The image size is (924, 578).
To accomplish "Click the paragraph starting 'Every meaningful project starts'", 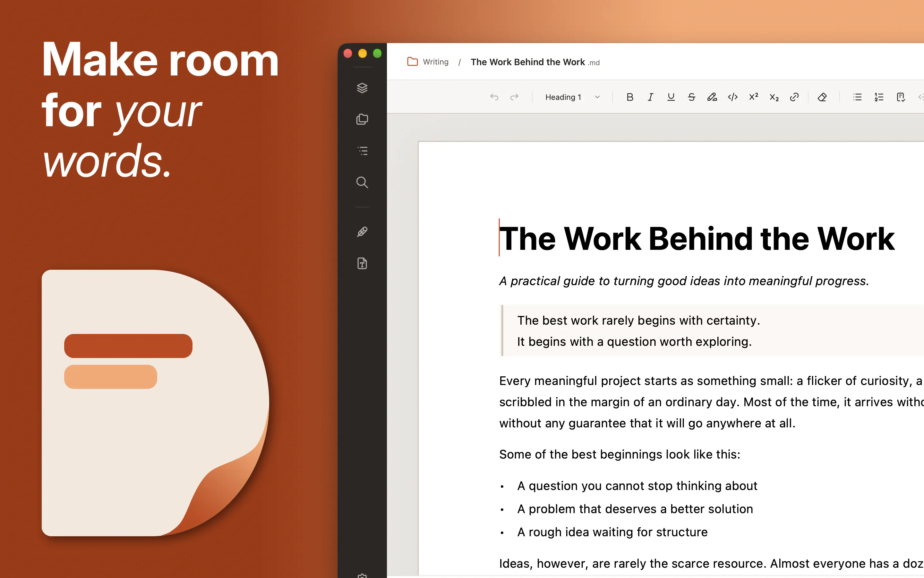I will (712, 402).
